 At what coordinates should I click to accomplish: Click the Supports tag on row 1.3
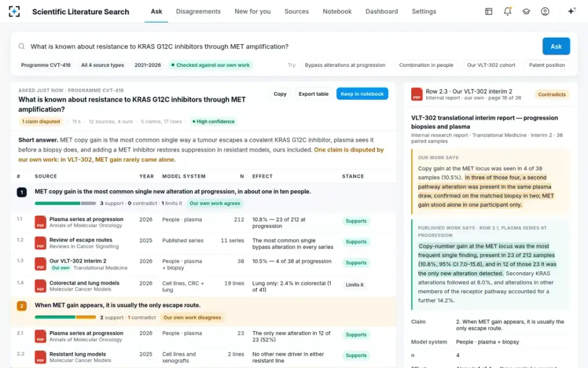356,263
